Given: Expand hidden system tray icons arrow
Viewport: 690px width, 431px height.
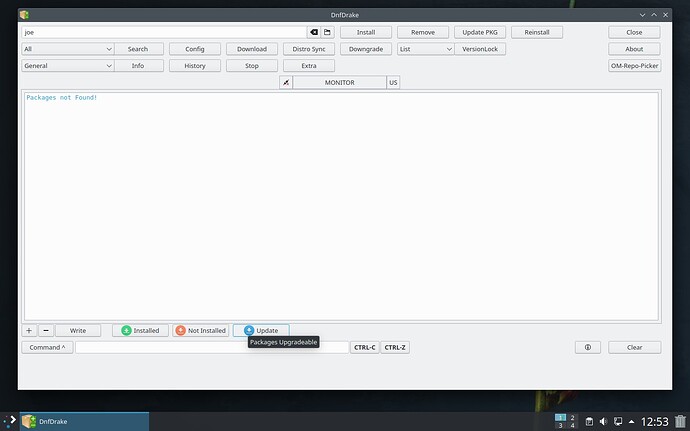Looking at the screenshot, I should [631, 421].
